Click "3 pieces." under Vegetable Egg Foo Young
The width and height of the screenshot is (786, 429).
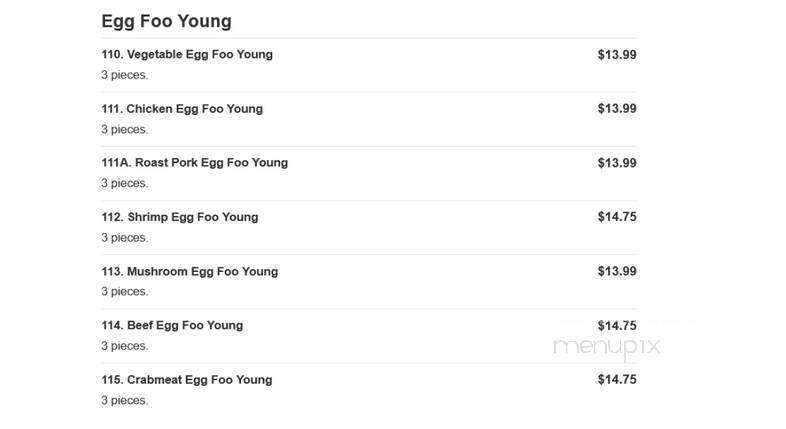coord(124,75)
